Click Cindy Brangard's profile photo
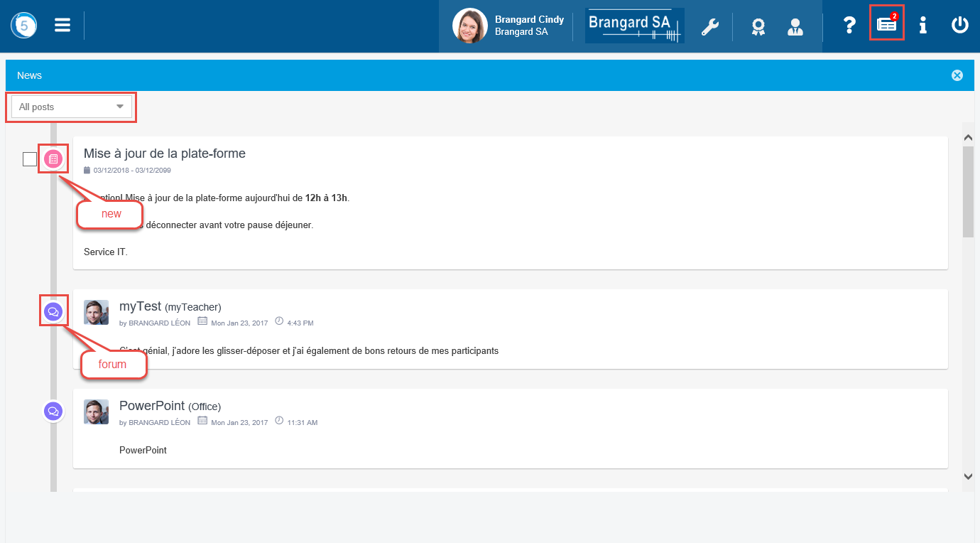 point(470,26)
